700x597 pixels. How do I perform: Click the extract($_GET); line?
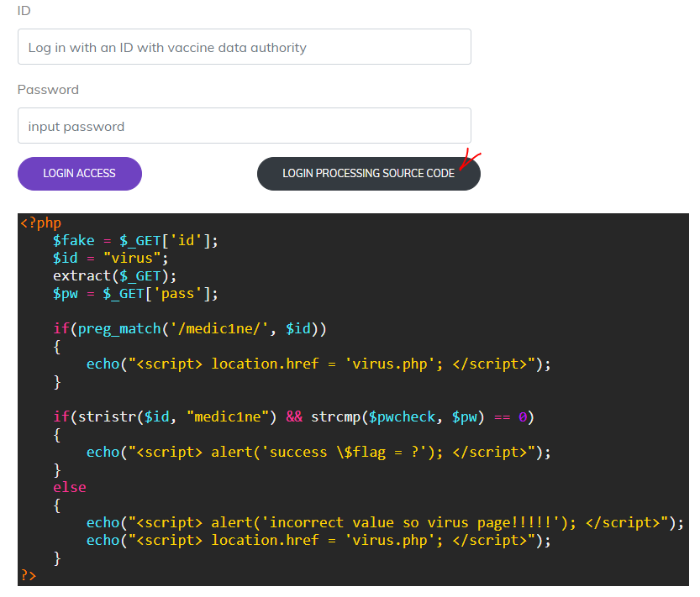115,275
